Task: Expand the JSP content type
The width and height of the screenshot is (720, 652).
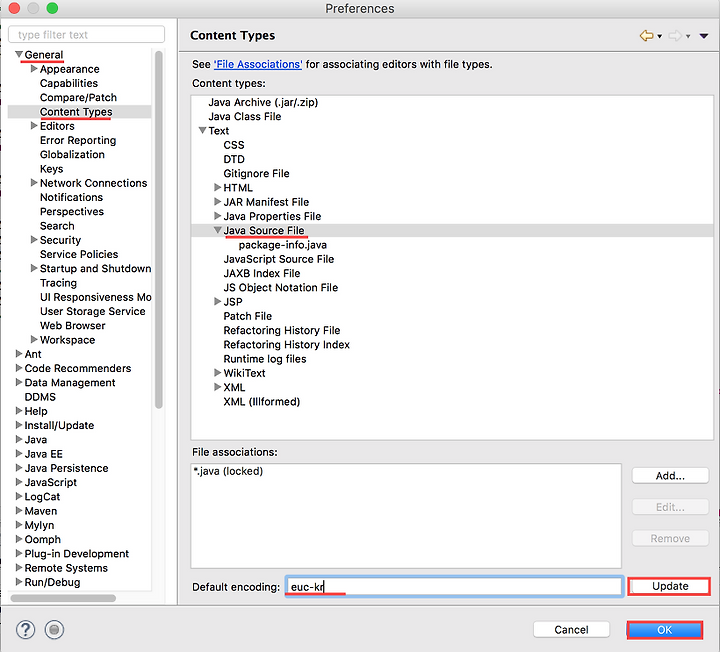Action: 217,302
